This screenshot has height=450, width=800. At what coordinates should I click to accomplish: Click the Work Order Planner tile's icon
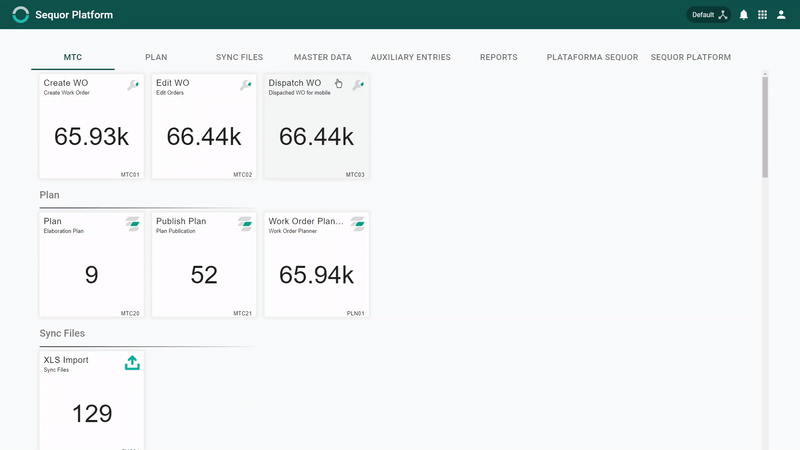point(358,223)
